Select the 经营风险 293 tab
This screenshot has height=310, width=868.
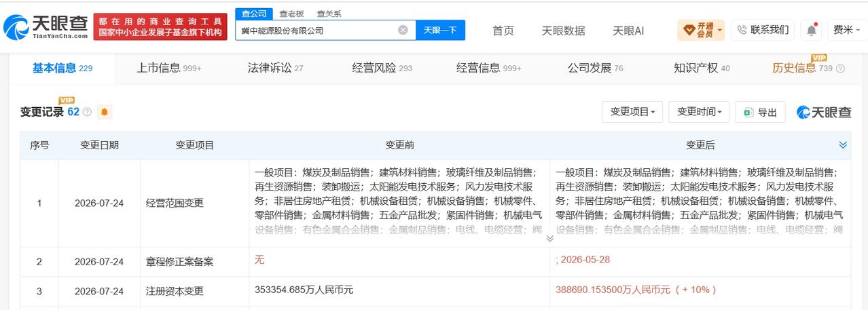382,68
